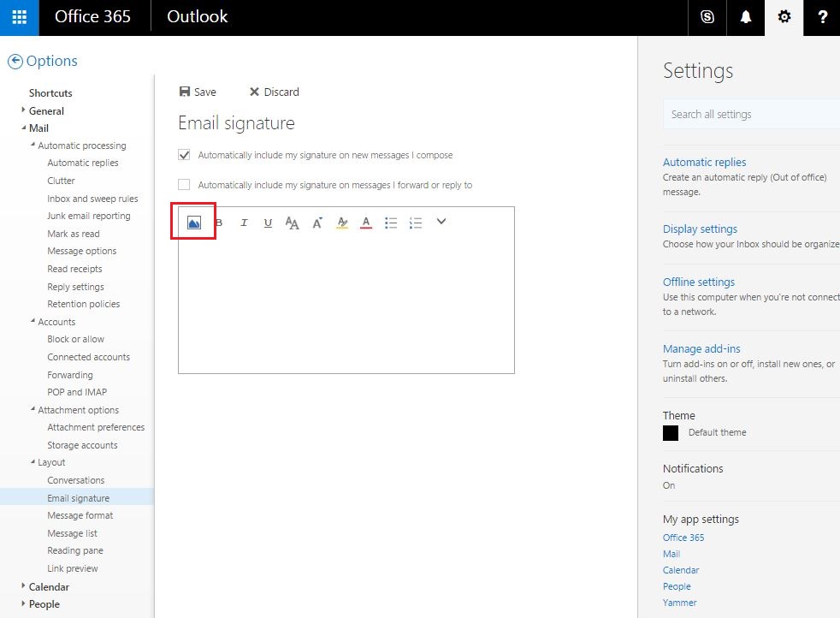Open Offline settings link

pos(699,282)
